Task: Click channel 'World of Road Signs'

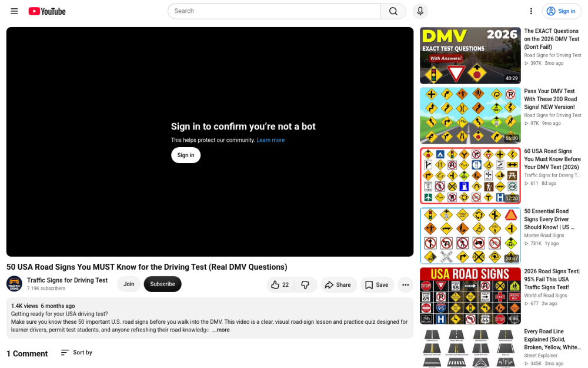Action: (546, 296)
